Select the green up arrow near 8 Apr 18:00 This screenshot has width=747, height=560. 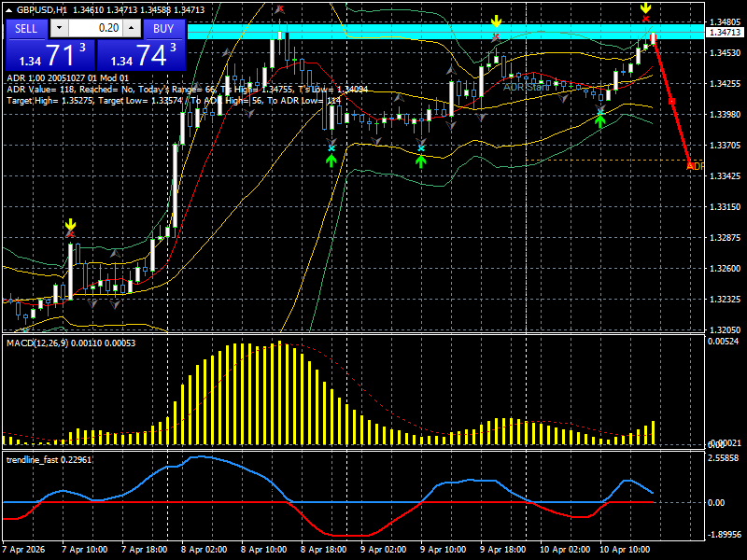(x=331, y=161)
